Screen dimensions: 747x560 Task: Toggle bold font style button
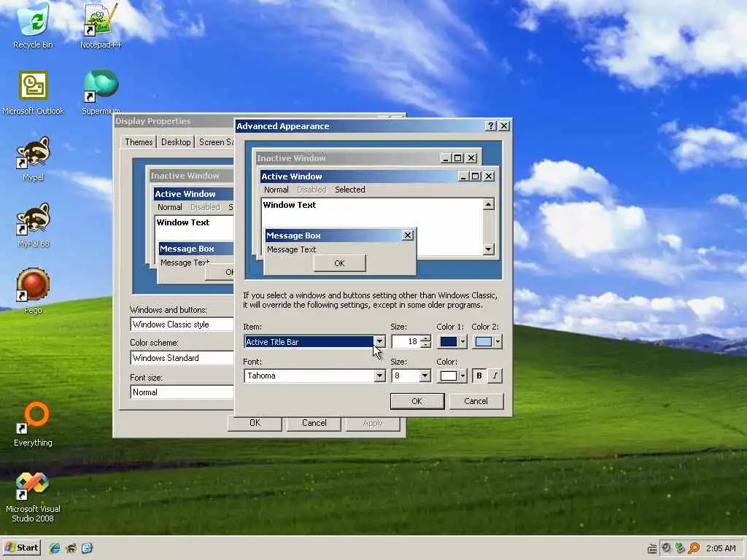coord(479,376)
